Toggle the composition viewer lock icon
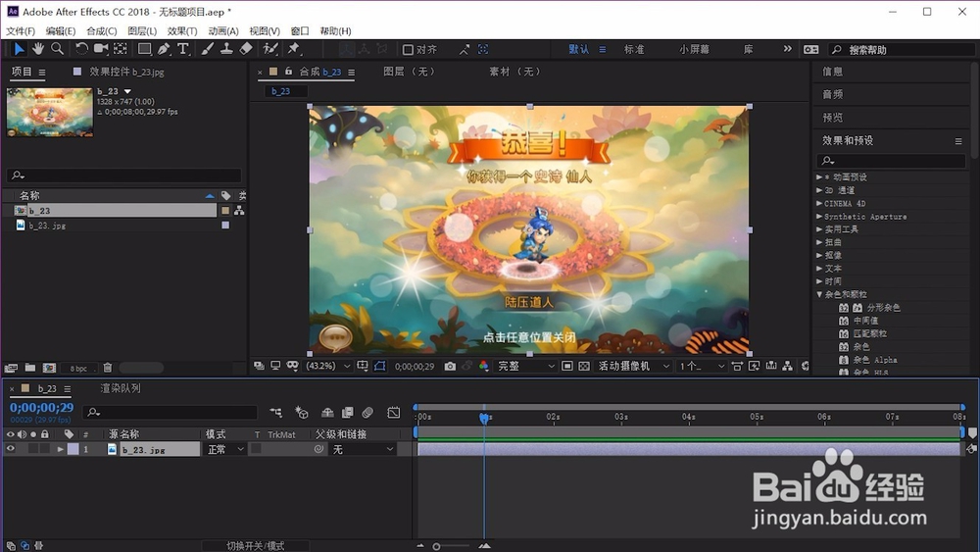Viewport: 980px width, 552px height. coord(289,72)
